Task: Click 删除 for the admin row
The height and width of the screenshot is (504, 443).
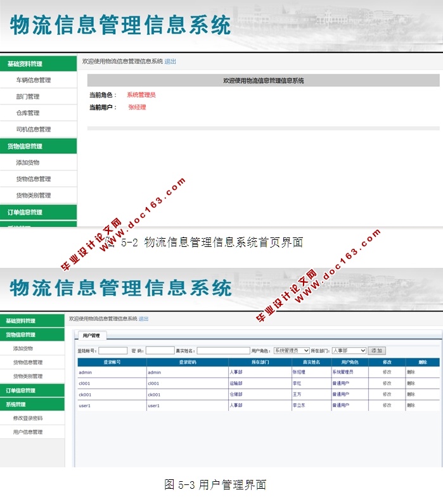Action: coord(411,372)
